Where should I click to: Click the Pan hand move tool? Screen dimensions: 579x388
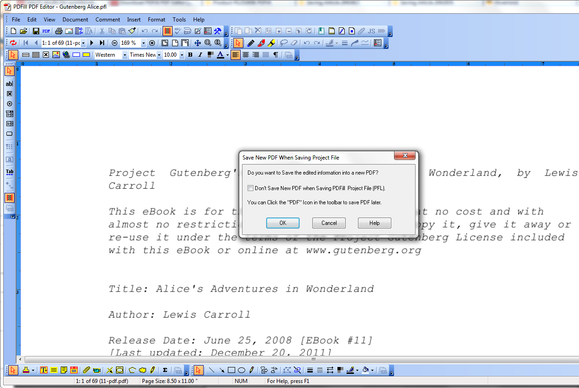tap(198, 43)
